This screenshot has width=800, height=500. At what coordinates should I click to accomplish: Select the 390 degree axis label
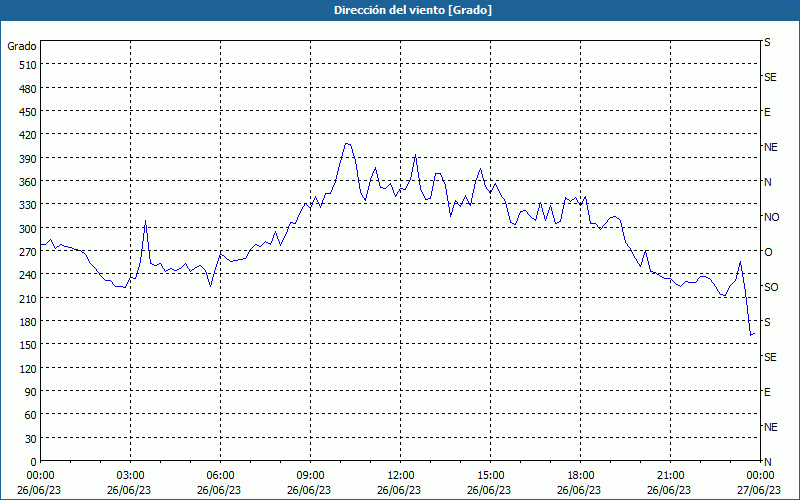coord(29,159)
